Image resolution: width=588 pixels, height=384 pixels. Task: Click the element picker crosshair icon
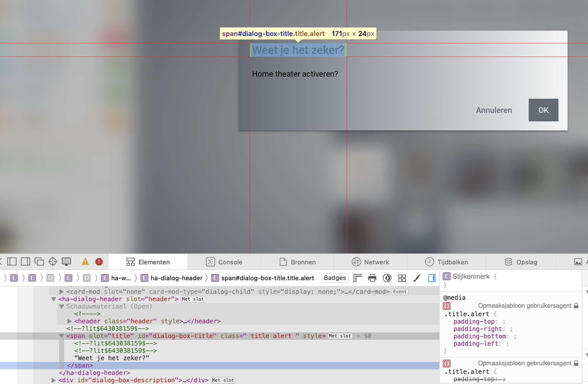(53, 261)
